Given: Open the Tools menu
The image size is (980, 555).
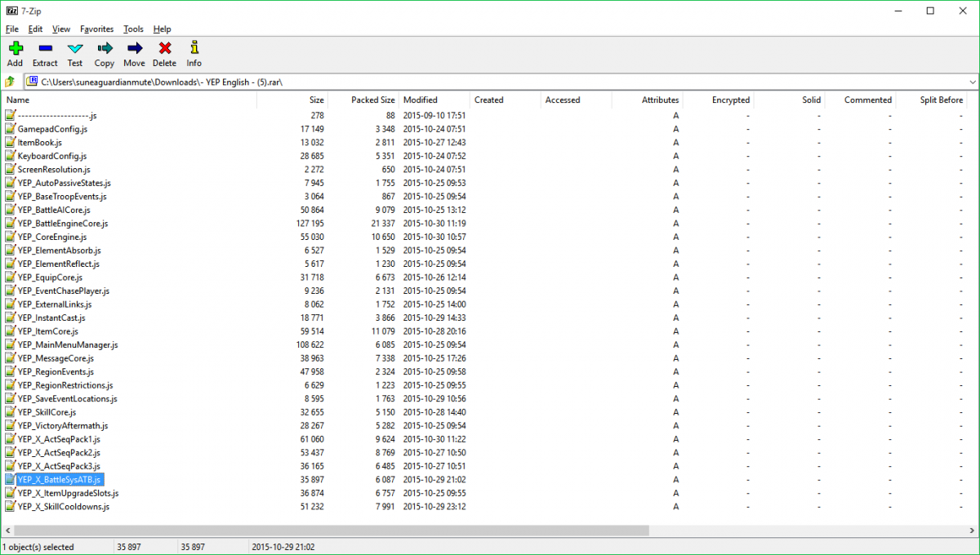Looking at the screenshot, I should pyautogui.click(x=133, y=29).
